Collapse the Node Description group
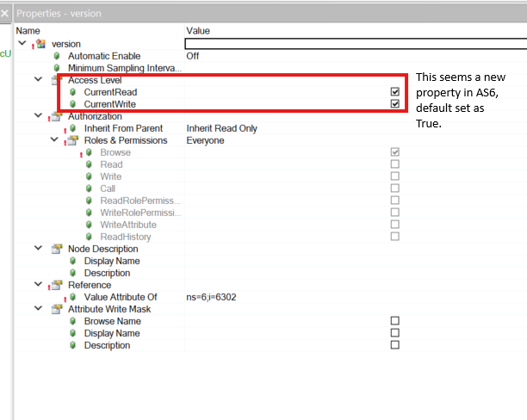527x420 pixels. 38,249
